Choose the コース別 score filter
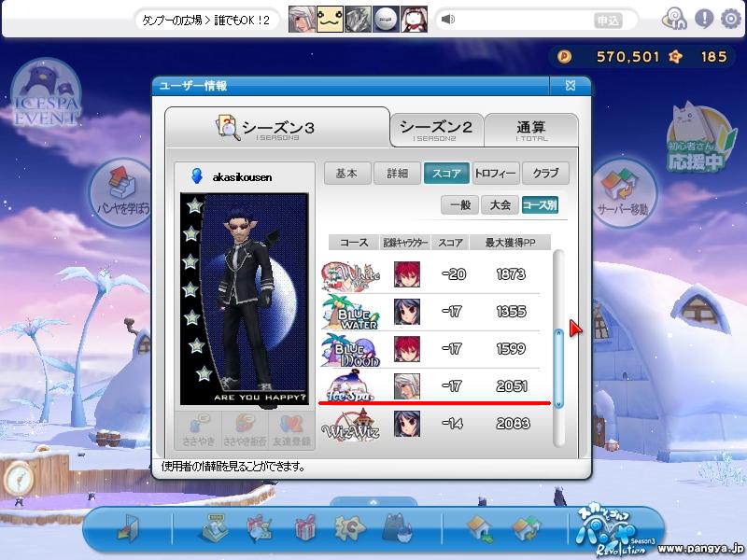The width and height of the screenshot is (747, 560). pyautogui.click(x=541, y=205)
